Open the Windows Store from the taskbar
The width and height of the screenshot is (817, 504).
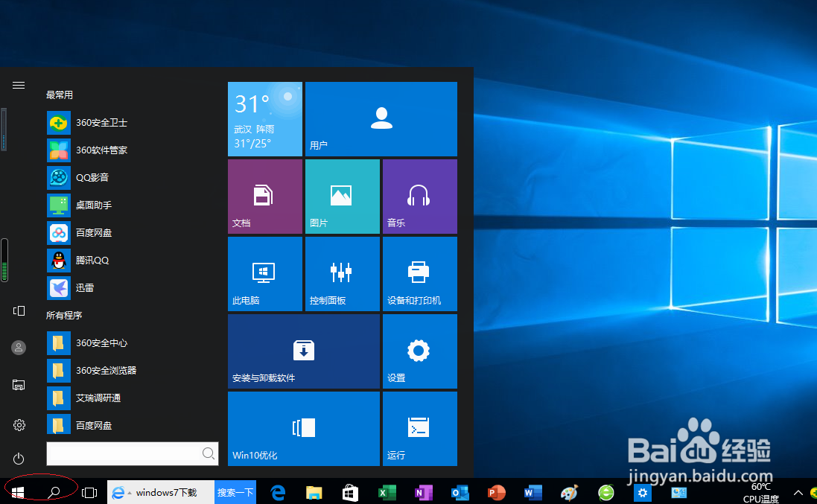[x=350, y=492]
